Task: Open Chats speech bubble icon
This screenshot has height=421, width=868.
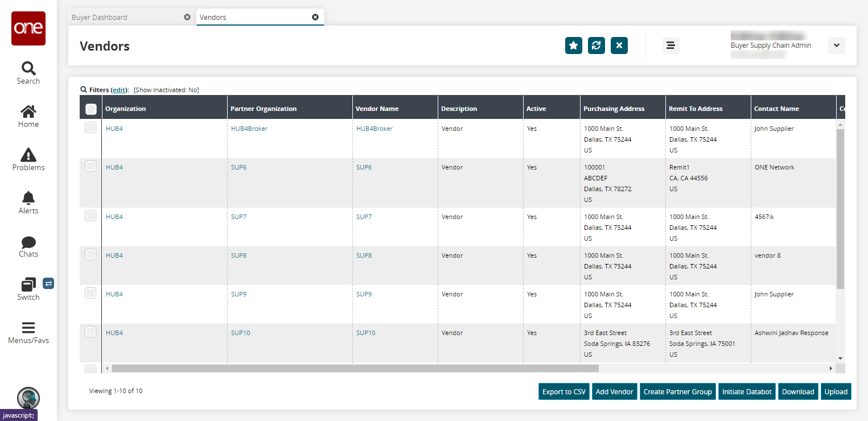Action: tap(28, 242)
